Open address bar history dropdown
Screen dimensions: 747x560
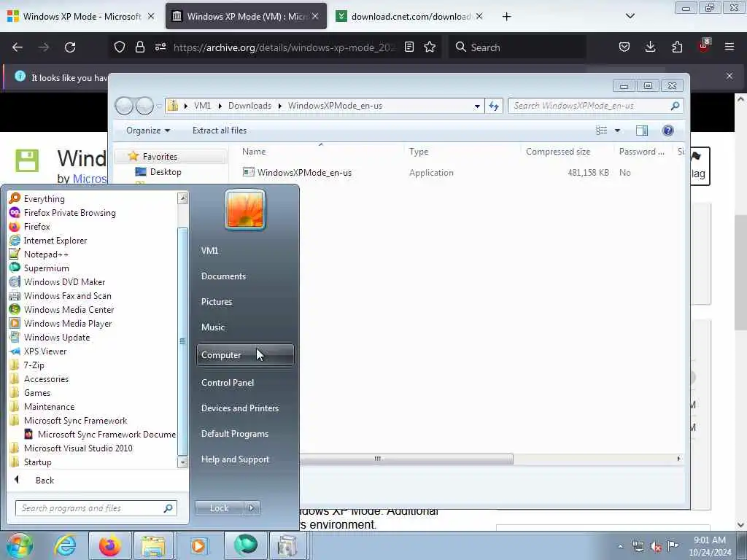(x=477, y=106)
